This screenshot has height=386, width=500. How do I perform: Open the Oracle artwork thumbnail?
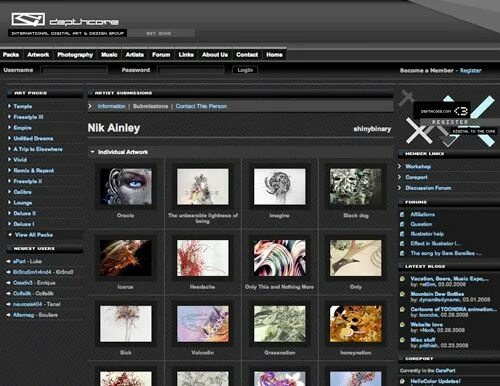(x=126, y=187)
